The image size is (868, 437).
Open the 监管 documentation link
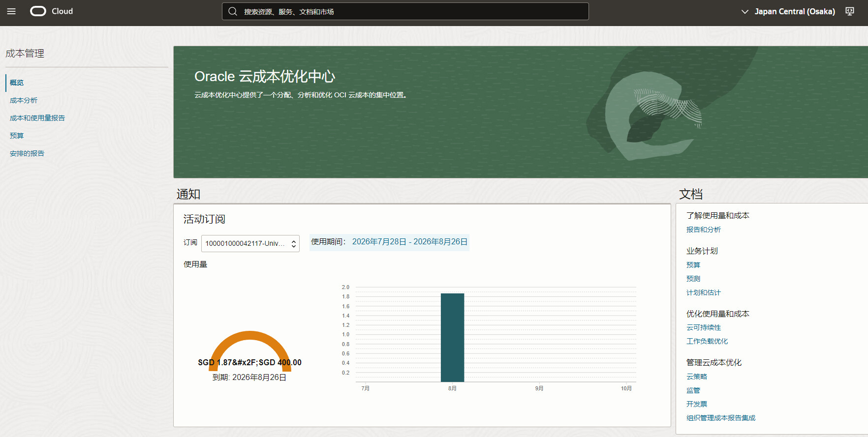click(x=693, y=390)
